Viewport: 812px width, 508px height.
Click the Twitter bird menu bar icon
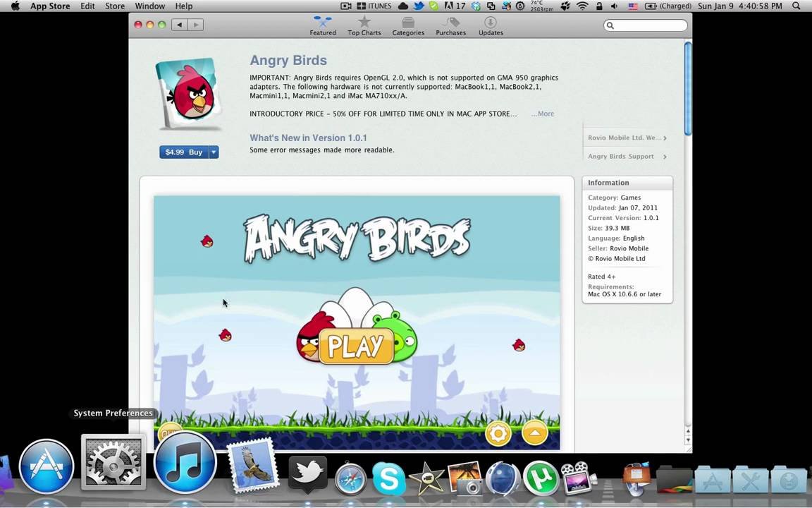[x=419, y=6]
